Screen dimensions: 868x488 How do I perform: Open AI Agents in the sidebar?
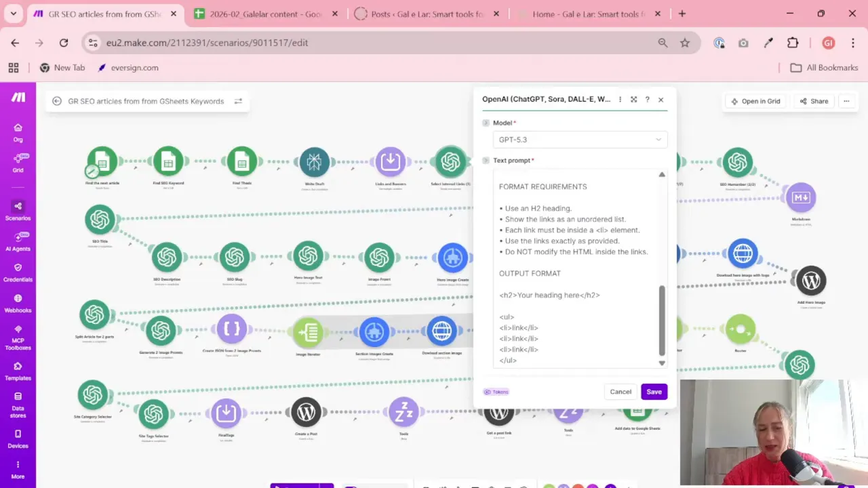(x=18, y=241)
